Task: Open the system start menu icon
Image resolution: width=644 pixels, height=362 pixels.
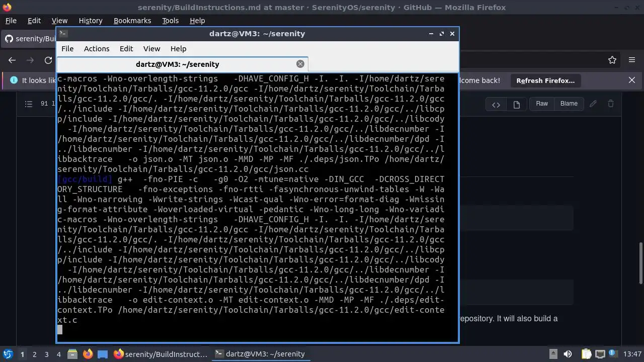Action: click(x=8, y=354)
